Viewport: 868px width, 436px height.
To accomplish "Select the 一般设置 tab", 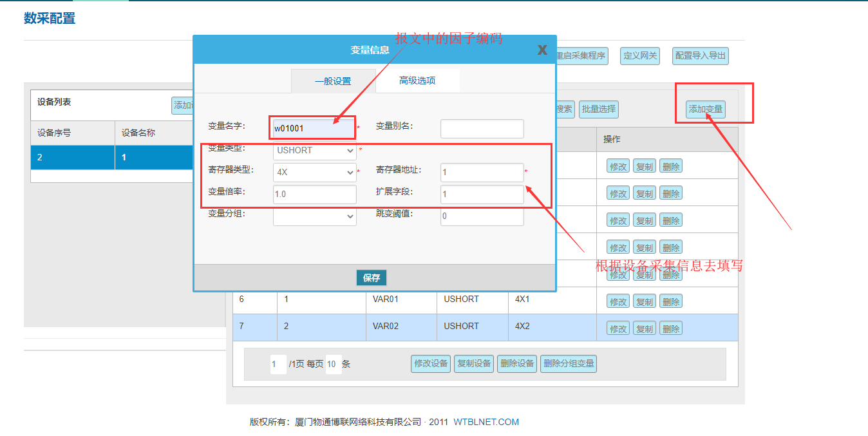I will click(x=333, y=81).
